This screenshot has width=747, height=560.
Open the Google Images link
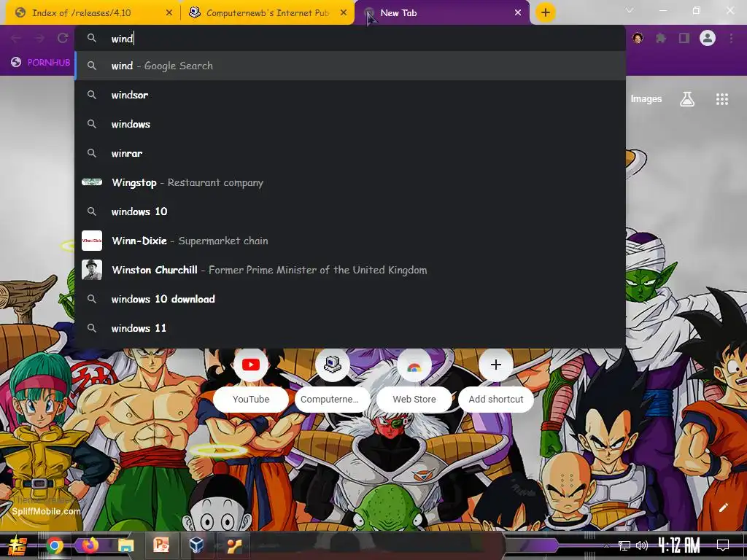coord(646,99)
